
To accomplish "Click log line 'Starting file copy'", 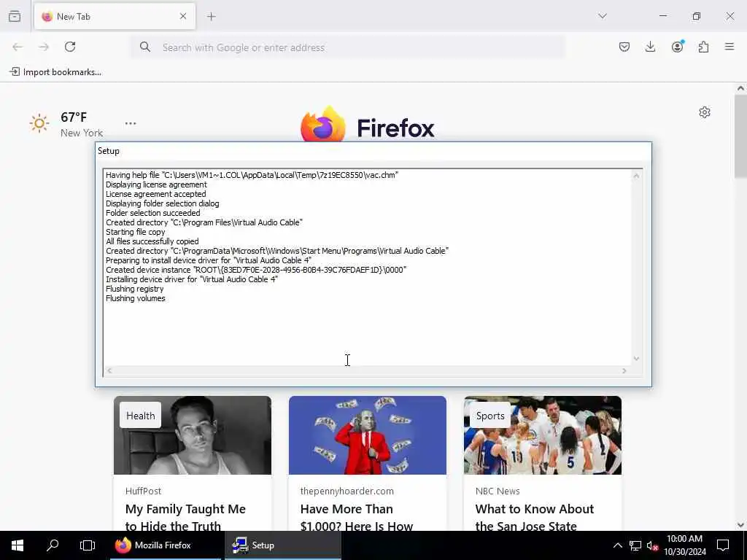I will point(135,232).
